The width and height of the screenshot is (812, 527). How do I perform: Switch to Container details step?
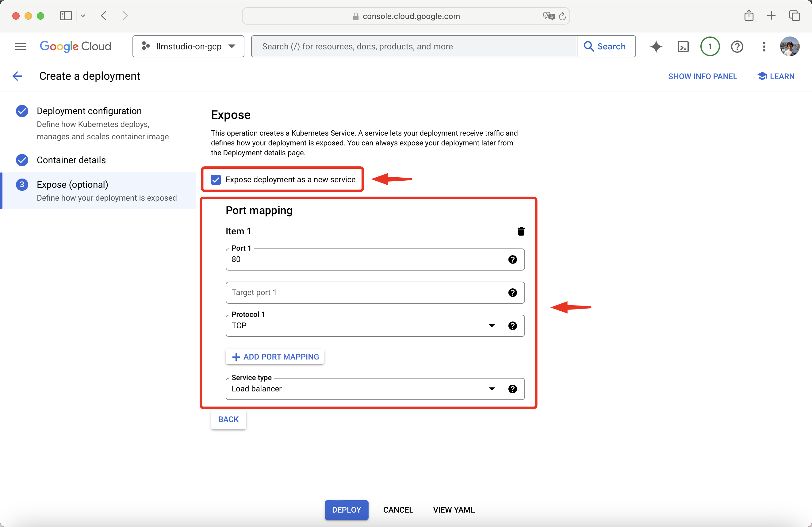point(71,160)
